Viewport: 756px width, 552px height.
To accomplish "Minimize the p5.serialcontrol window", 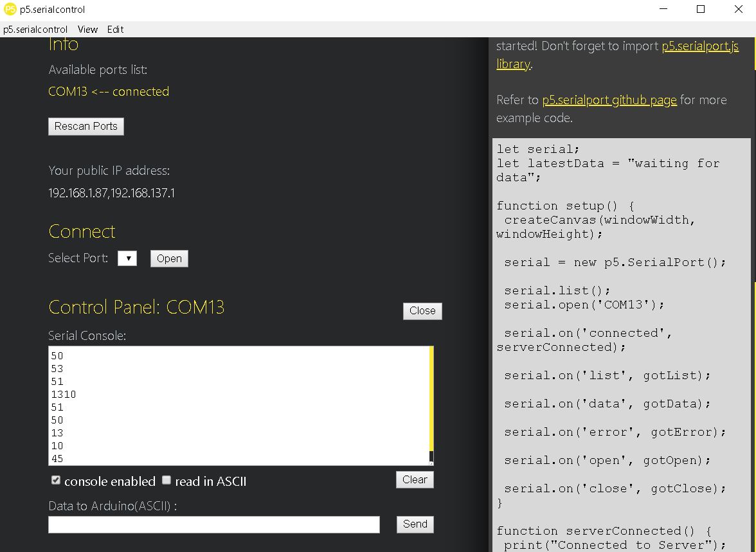I will [663, 9].
